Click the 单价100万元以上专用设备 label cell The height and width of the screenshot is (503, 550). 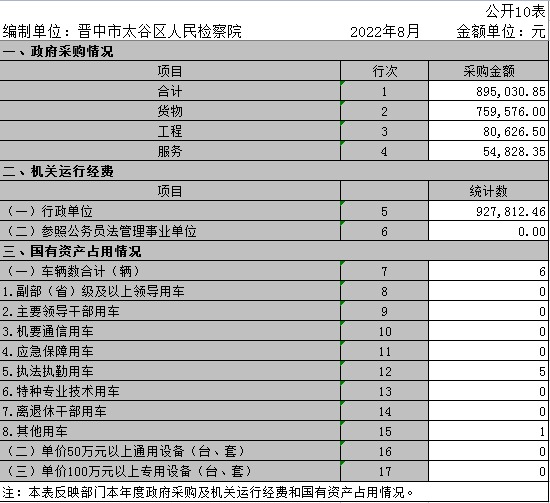[x=170, y=471]
